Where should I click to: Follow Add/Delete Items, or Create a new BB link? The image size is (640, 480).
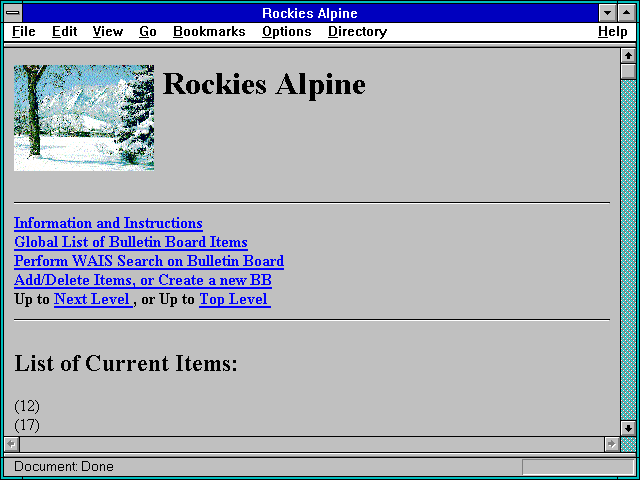143,280
